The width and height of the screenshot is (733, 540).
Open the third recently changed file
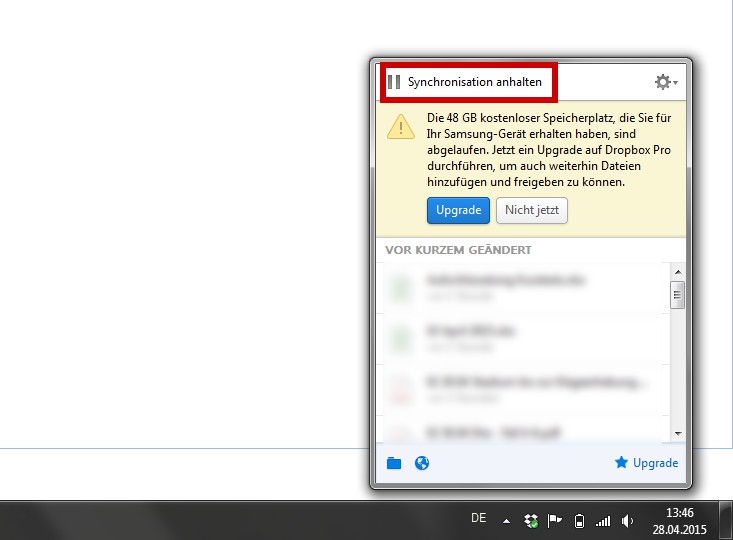click(x=520, y=388)
